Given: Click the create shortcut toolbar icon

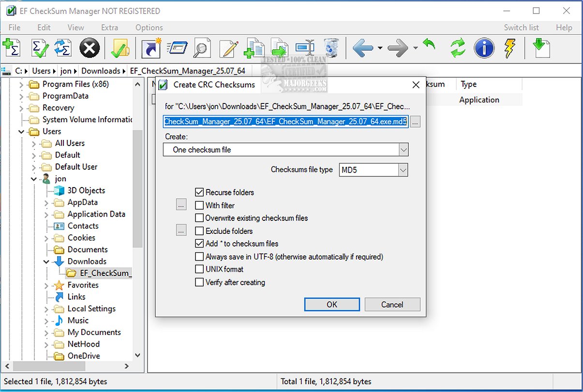Looking at the screenshot, I should 151,48.
